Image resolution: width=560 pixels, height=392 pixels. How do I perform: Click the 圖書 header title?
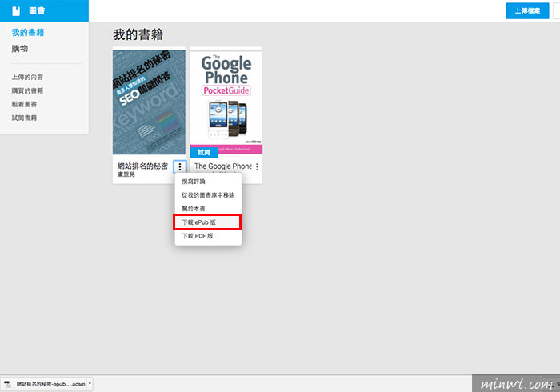pyautogui.click(x=37, y=11)
